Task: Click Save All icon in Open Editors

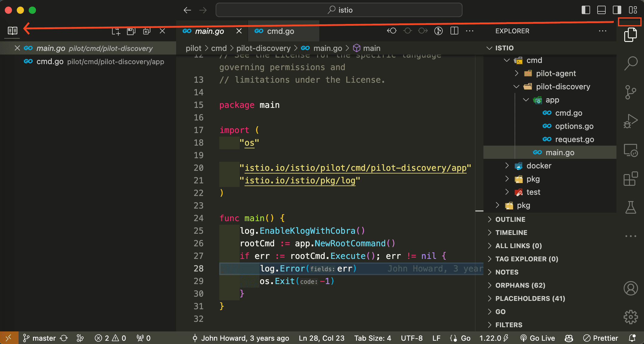Action: tap(131, 31)
